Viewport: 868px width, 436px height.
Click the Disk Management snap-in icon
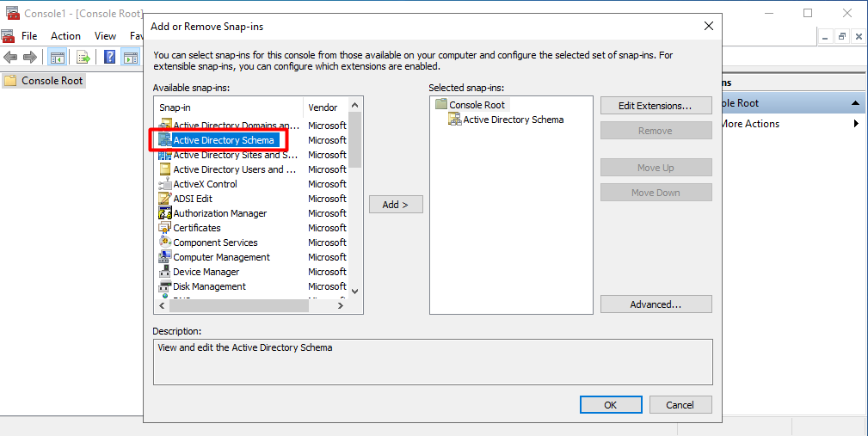(x=165, y=286)
